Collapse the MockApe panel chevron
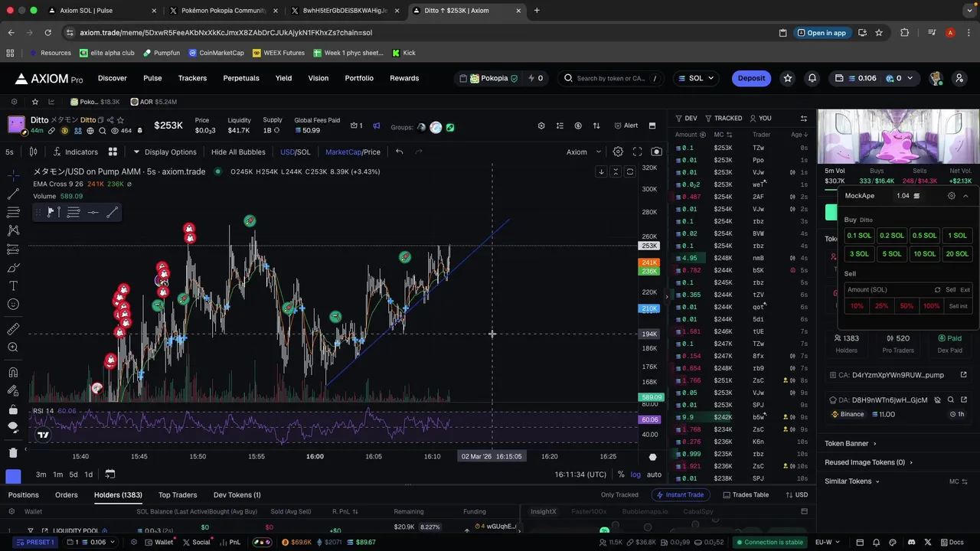The height and width of the screenshot is (551, 980). pos(965,196)
